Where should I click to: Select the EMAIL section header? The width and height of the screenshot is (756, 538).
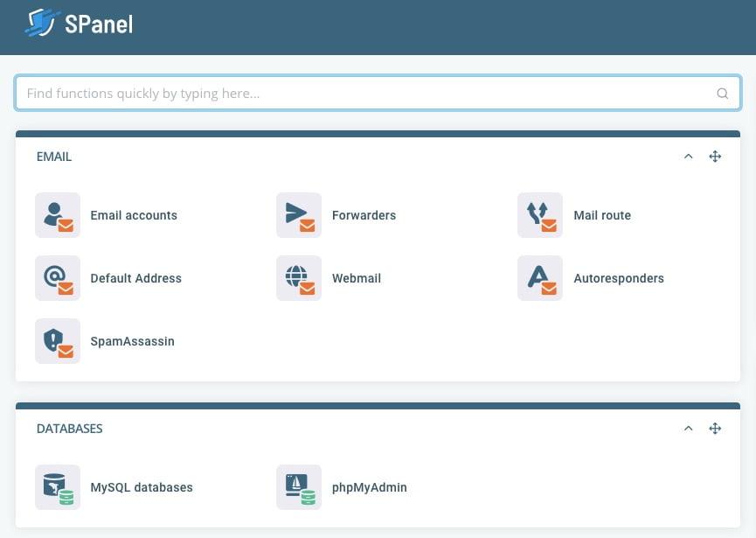pos(53,157)
